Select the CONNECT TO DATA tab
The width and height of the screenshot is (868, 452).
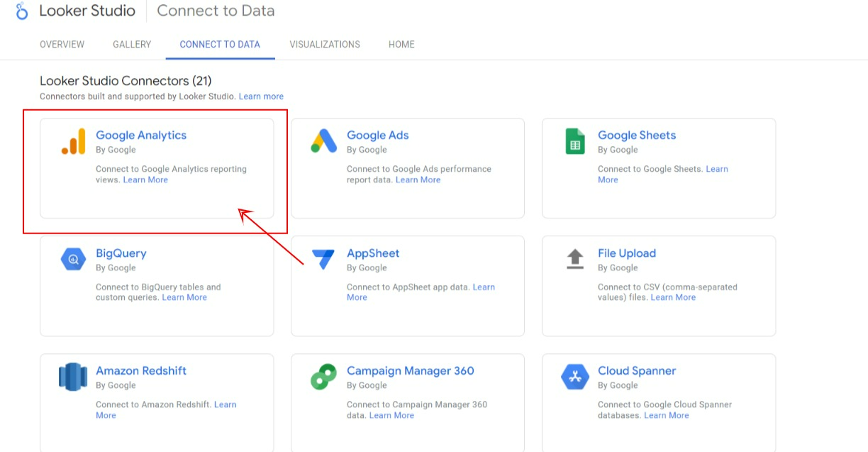point(220,44)
